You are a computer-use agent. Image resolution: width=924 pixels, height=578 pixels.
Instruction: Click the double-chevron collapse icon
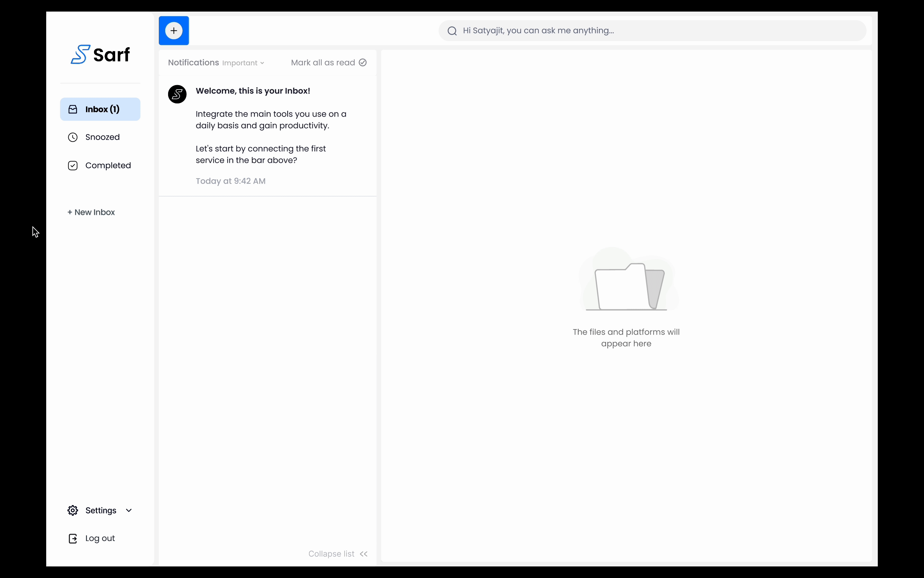pos(364,554)
